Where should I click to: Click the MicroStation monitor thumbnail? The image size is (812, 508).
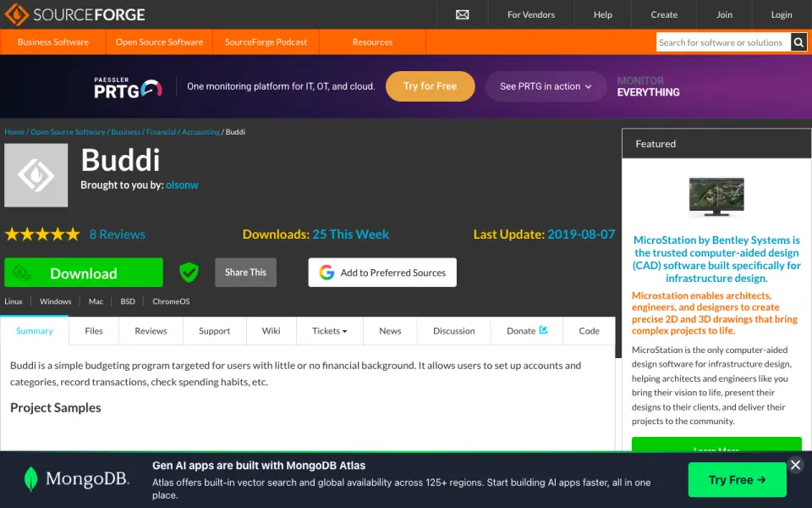pos(716,196)
